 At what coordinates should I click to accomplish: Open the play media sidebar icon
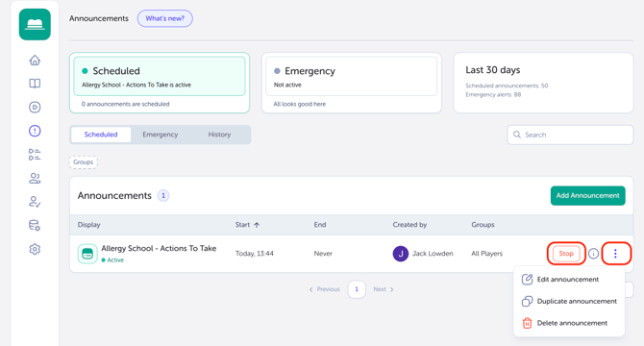35,107
